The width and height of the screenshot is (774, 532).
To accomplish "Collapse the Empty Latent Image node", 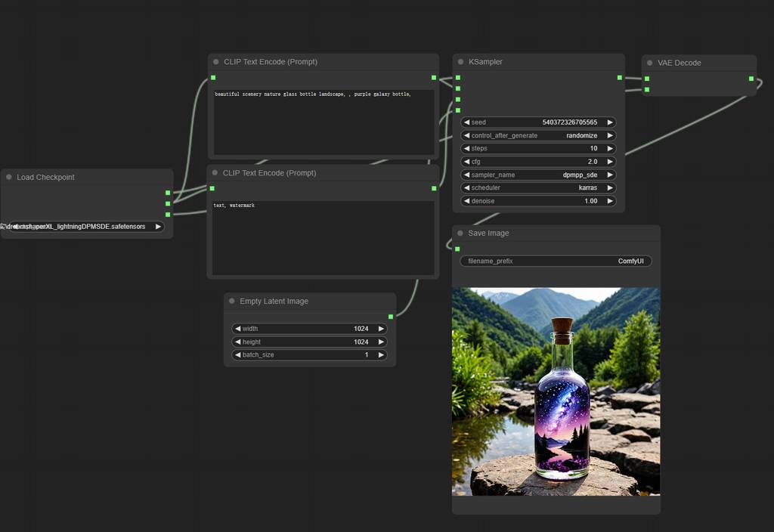I will pyautogui.click(x=231, y=302).
